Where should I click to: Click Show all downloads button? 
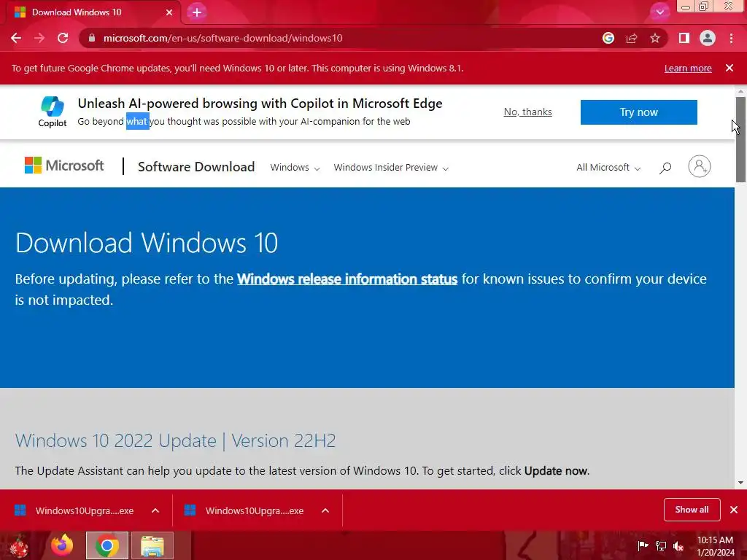coord(692,510)
